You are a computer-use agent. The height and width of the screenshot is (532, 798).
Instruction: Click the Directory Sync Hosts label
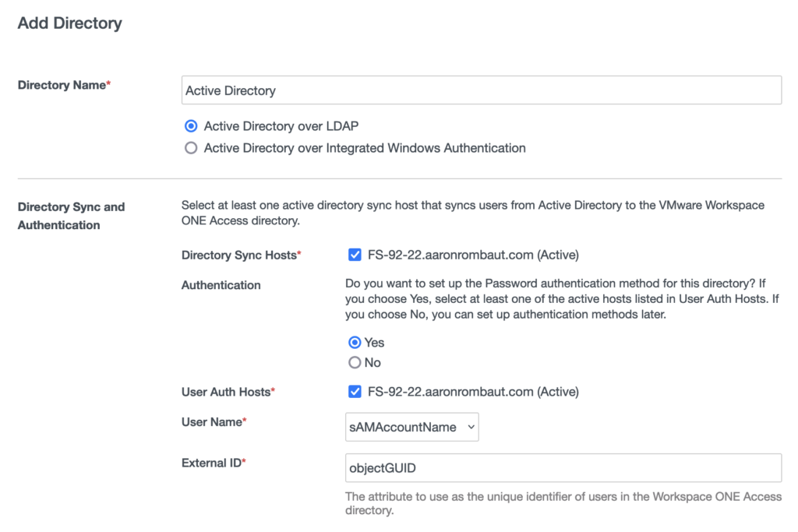pyautogui.click(x=241, y=255)
